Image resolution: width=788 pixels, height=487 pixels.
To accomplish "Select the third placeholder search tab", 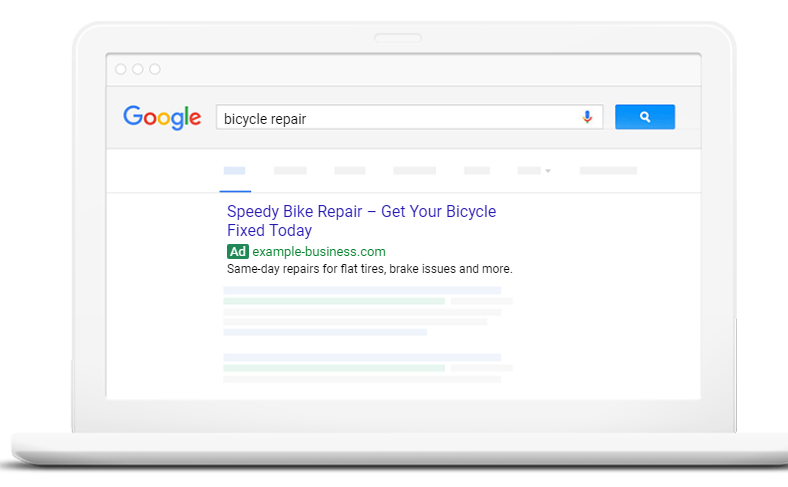I will [350, 171].
